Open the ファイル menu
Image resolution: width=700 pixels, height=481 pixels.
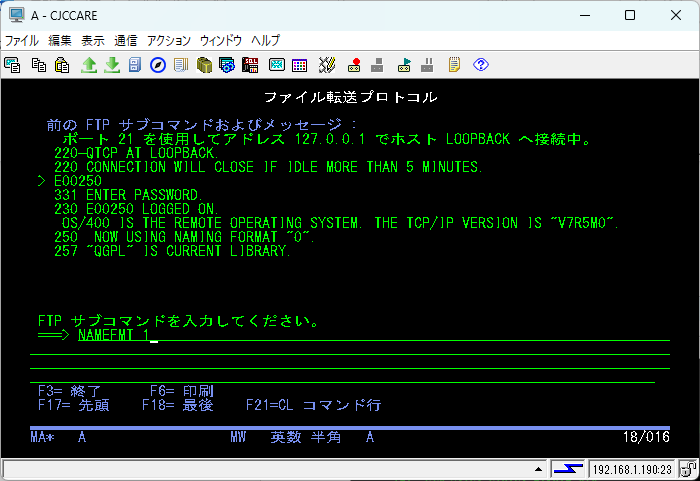point(21,41)
